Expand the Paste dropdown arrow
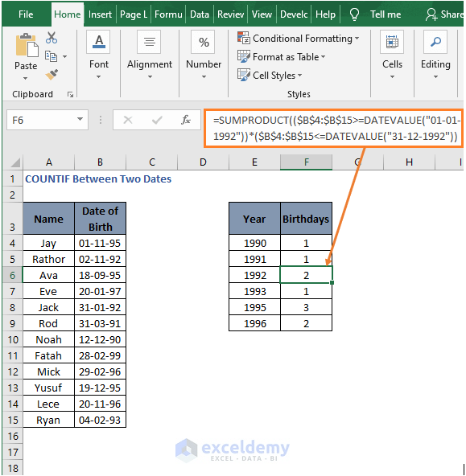 click(x=25, y=78)
